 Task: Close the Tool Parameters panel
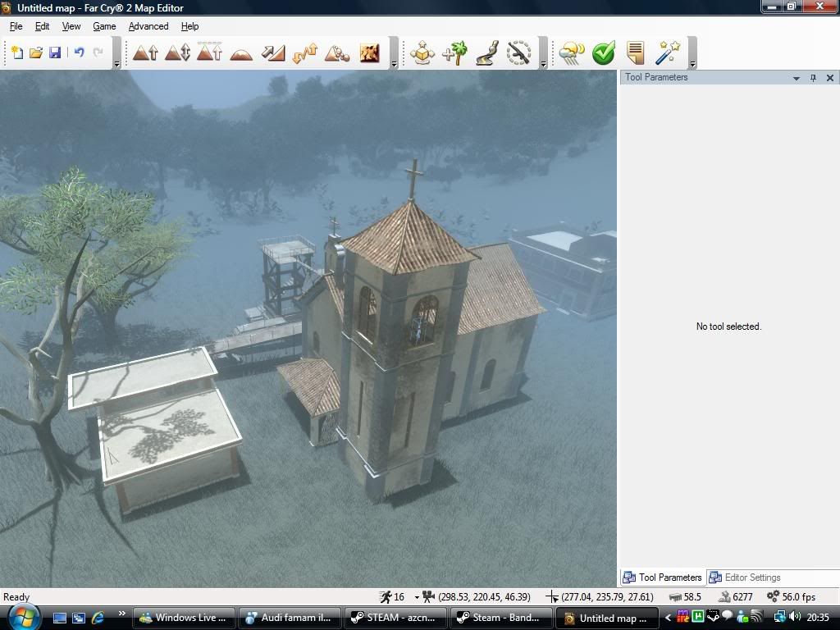coord(830,78)
